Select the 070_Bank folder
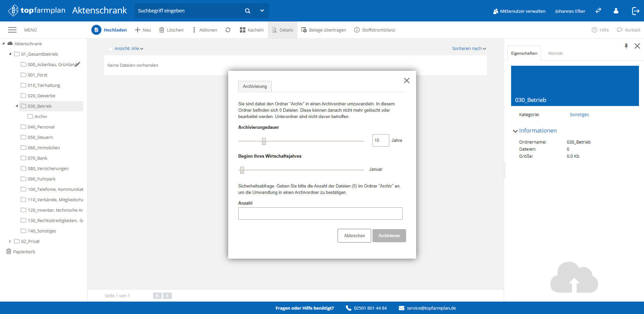 point(37,158)
